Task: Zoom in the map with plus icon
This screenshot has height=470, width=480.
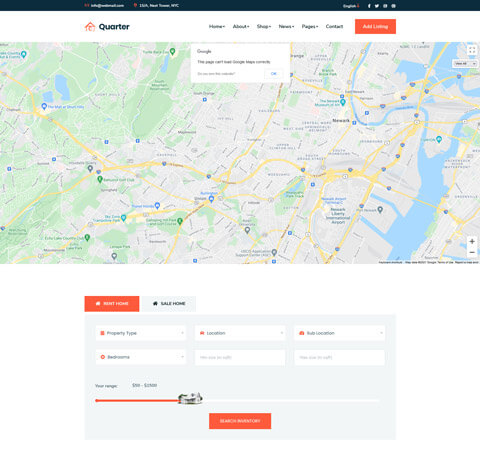Action: 472,241
